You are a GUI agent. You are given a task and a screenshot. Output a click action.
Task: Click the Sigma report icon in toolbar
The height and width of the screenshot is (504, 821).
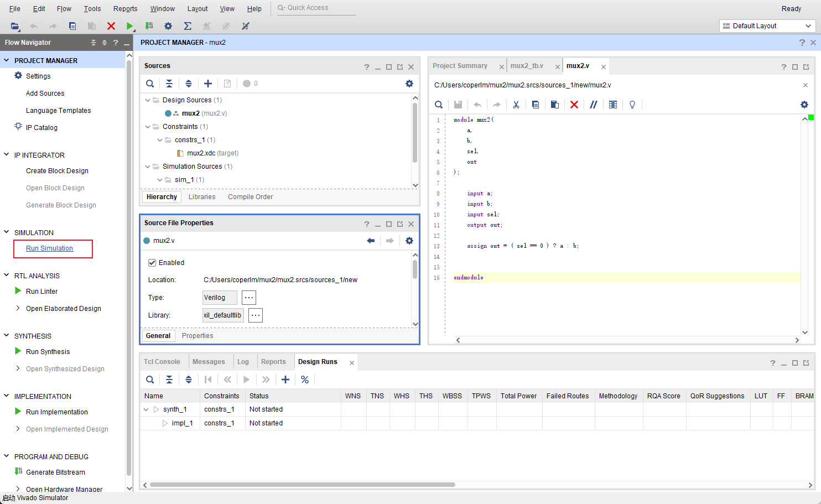point(188,26)
